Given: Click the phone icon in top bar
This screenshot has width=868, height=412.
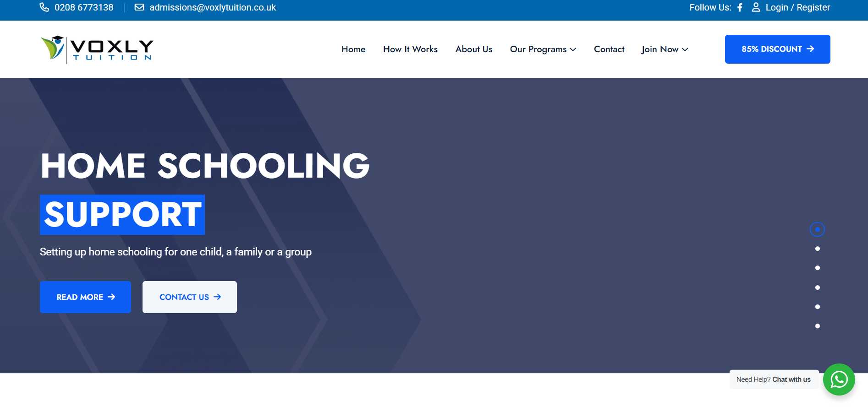Looking at the screenshot, I should pyautogui.click(x=44, y=7).
